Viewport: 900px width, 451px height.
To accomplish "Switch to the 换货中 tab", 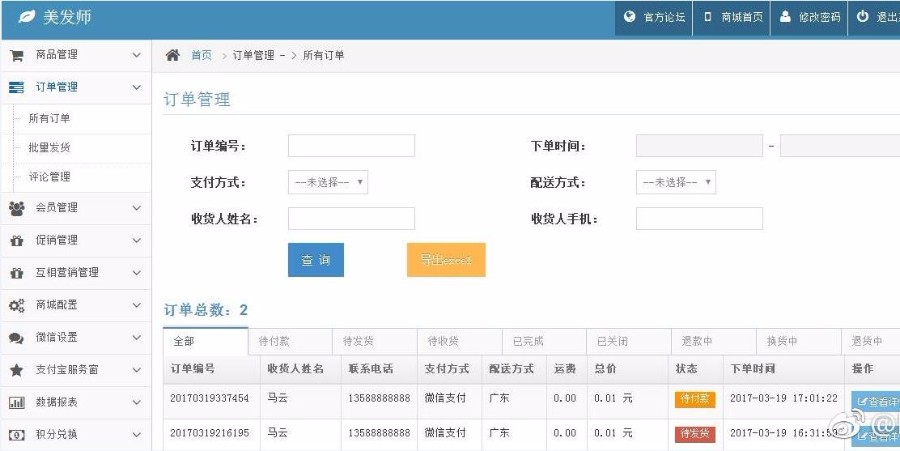I will (x=798, y=341).
